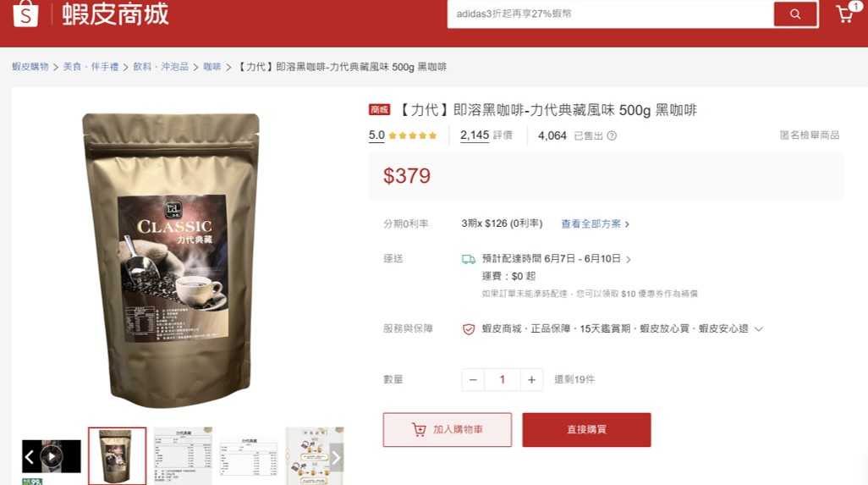Click the Shopee bag logo icon
868x485 pixels.
[25, 14]
